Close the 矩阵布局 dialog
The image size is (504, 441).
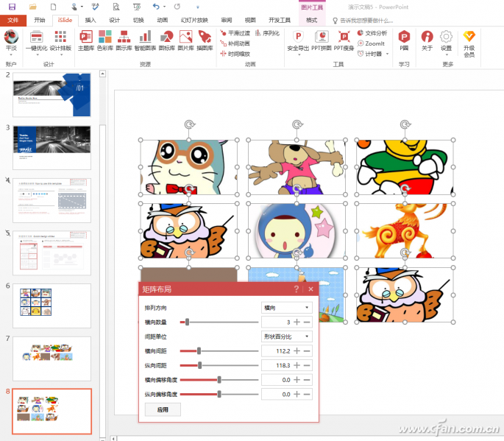click(x=310, y=289)
